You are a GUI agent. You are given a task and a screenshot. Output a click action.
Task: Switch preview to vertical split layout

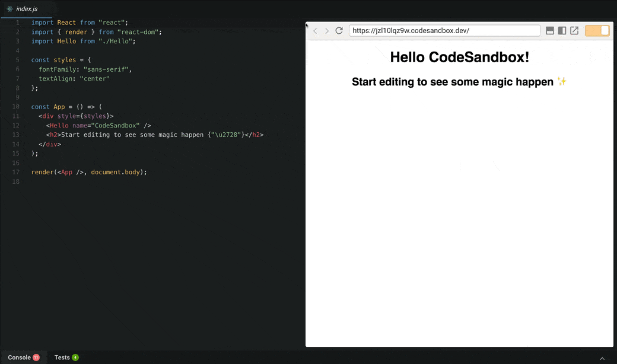coord(562,30)
